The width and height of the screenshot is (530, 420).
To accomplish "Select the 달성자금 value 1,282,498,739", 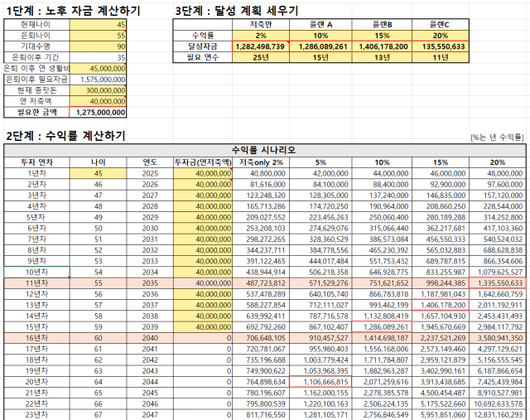I will click(x=261, y=46).
